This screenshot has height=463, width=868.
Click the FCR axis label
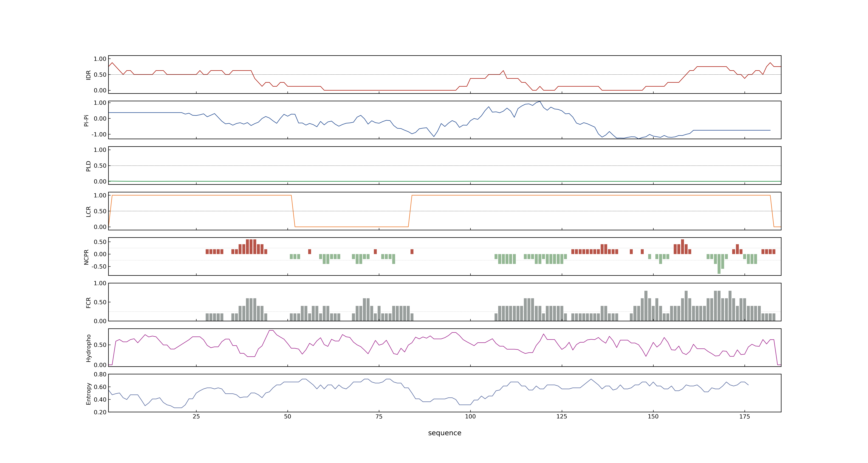88,302
